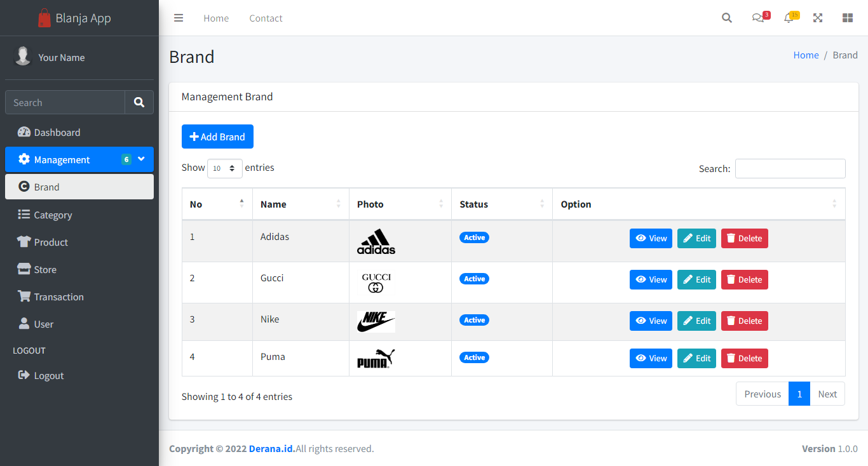Click the Add Brand button

click(217, 136)
